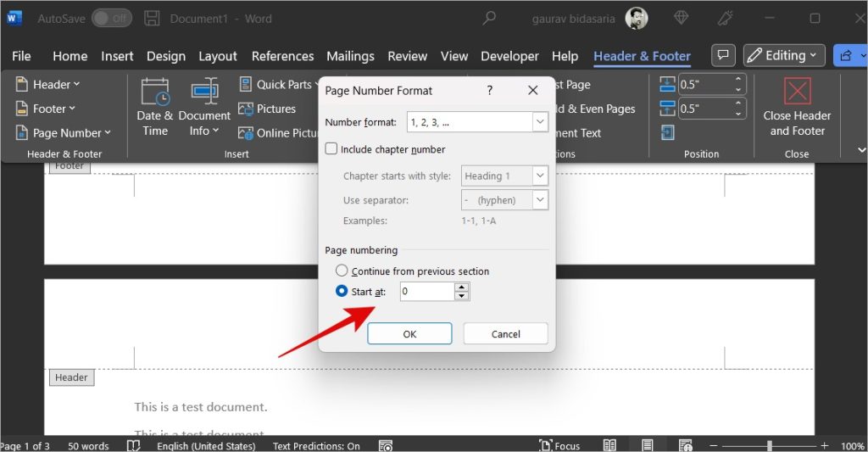Insert Date & Time

155,107
